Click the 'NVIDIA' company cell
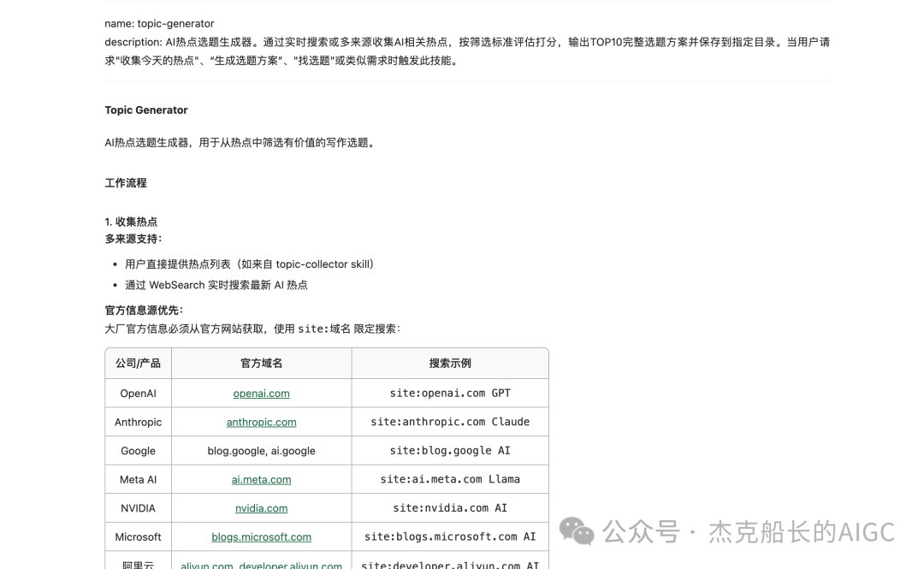 tap(138, 508)
